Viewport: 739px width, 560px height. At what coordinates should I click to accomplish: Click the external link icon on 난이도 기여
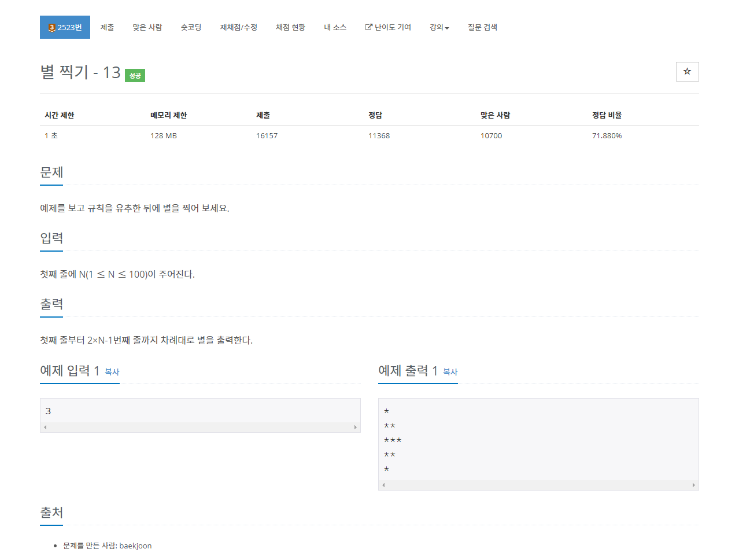pyautogui.click(x=367, y=27)
